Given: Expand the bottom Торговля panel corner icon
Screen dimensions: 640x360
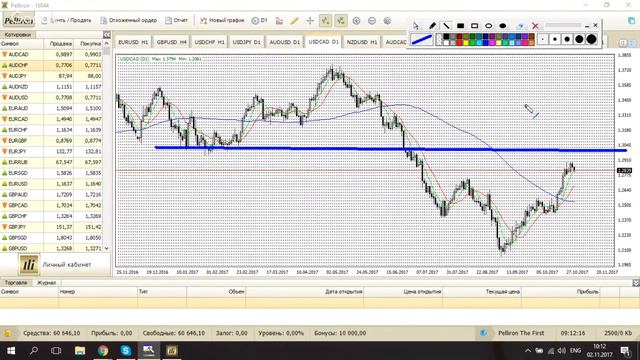Looking at the screenshot, I should click(x=636, y=282).
